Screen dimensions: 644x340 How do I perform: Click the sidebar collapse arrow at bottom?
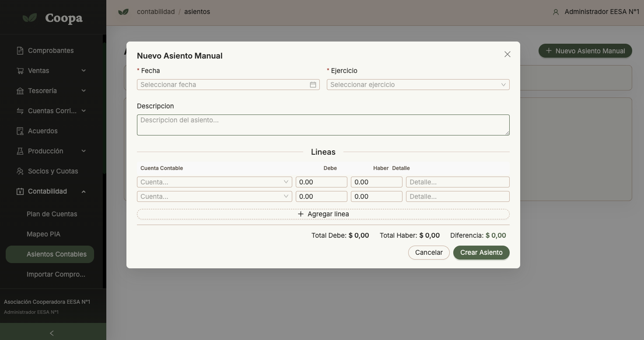52,333
